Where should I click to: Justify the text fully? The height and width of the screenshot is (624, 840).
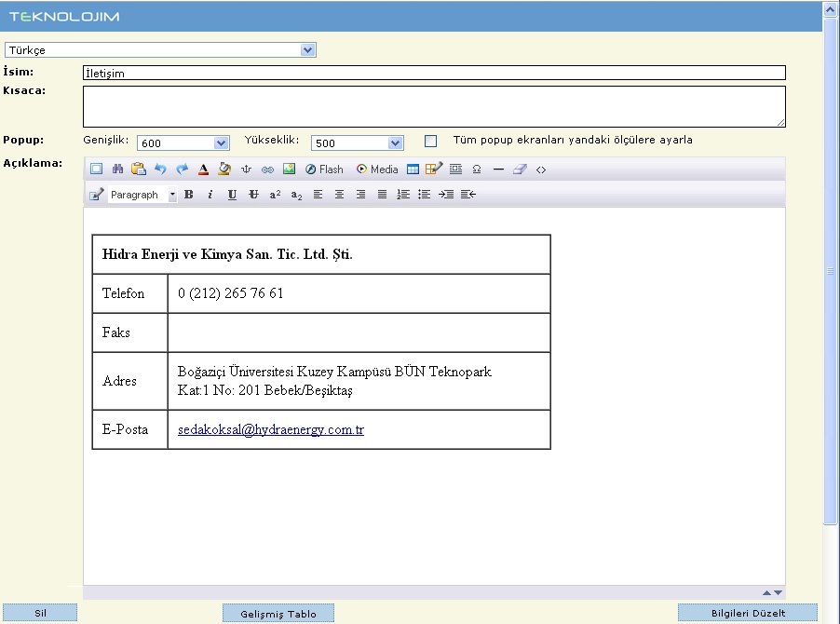coord(382,195)
